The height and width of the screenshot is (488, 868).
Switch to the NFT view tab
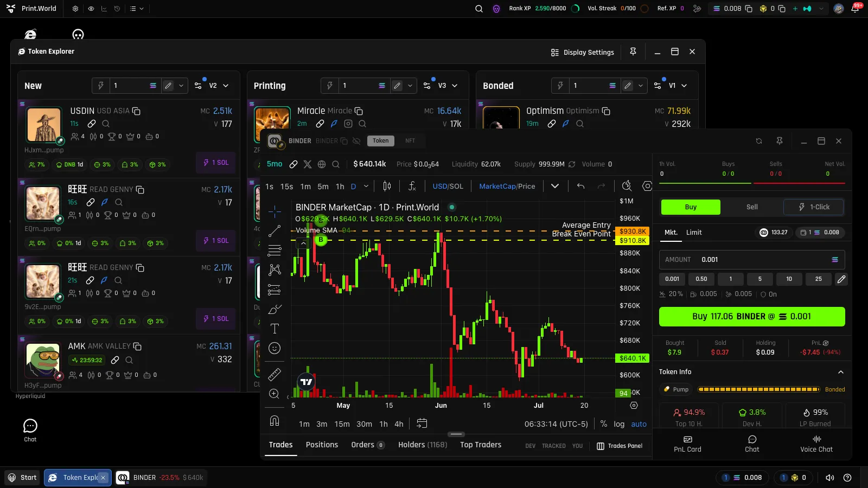pos(410,141)
